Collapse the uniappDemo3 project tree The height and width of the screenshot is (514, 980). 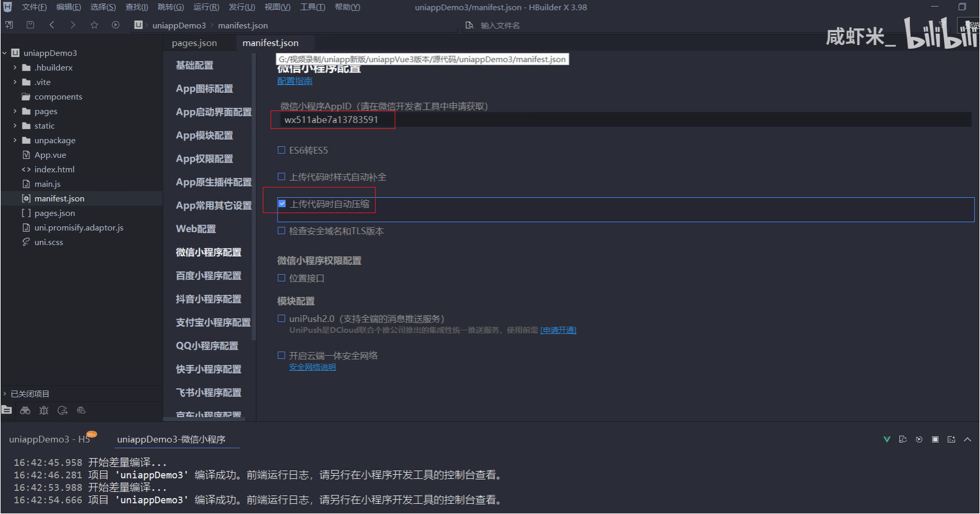coord(5,53)
